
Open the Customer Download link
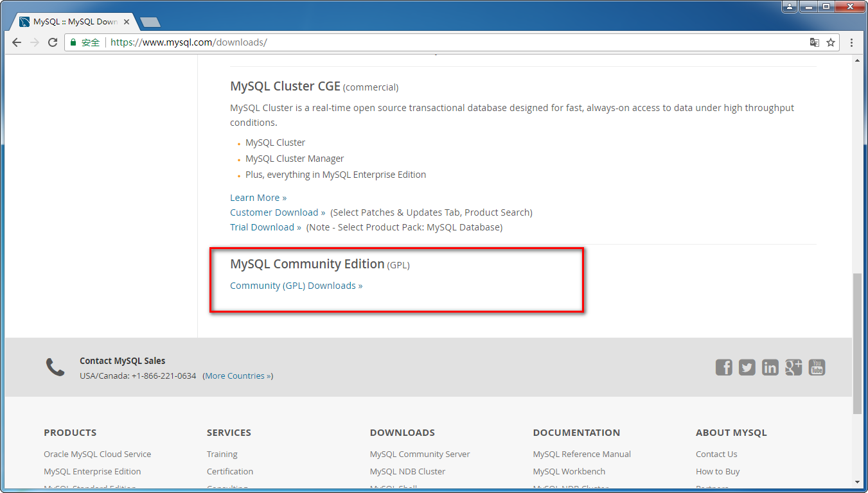pos(278,212)
